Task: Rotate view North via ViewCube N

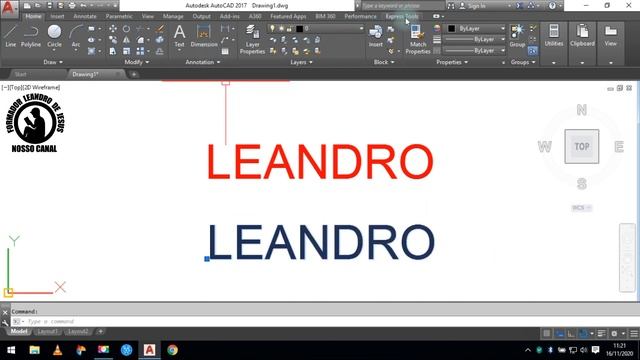Action: click(582, 110)
